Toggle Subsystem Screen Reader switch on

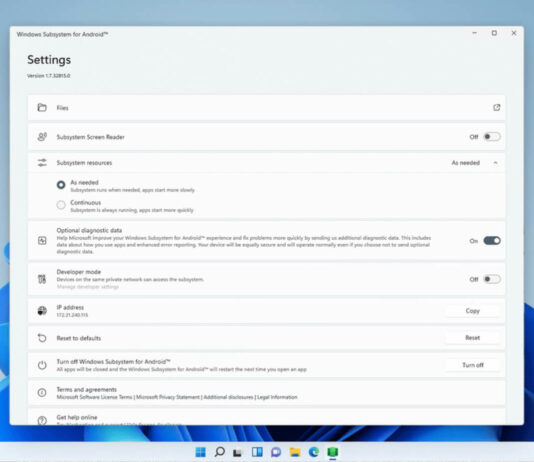492,137
